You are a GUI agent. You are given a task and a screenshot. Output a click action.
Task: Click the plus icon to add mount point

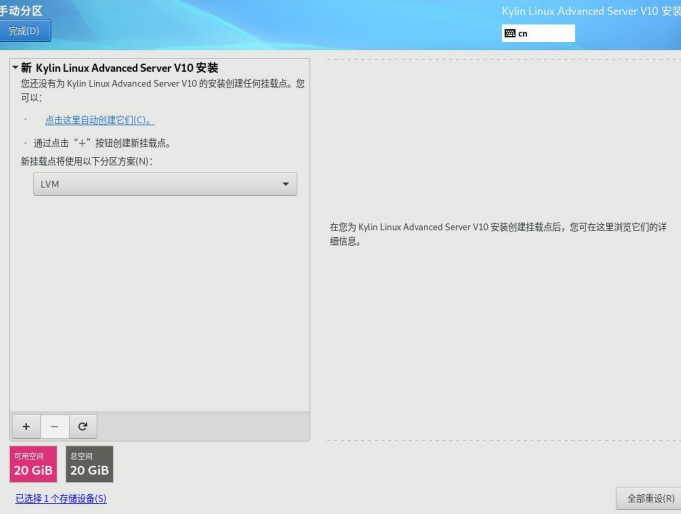(26, 426)
